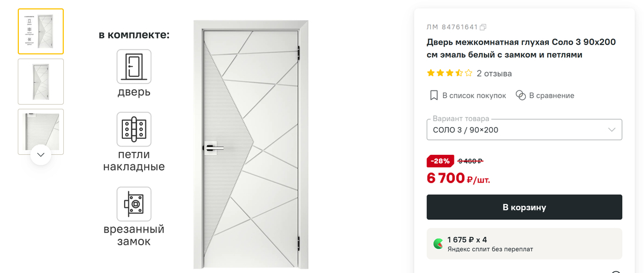Click the bookmark icon for shopping list
Image resolution: width=644 pixels, height=273 pixels.
434,95
